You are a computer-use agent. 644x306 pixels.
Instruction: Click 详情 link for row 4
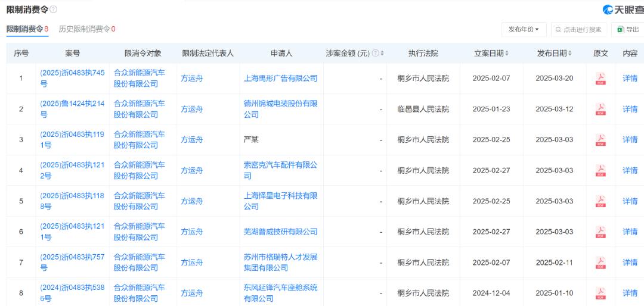pyautogui.click(x=630, y=170)
